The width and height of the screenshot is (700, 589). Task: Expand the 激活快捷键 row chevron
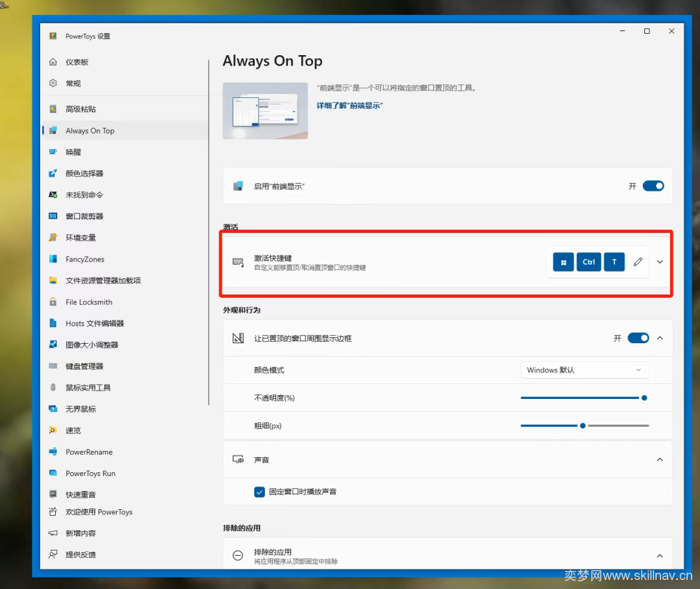[x=660, y=262]
